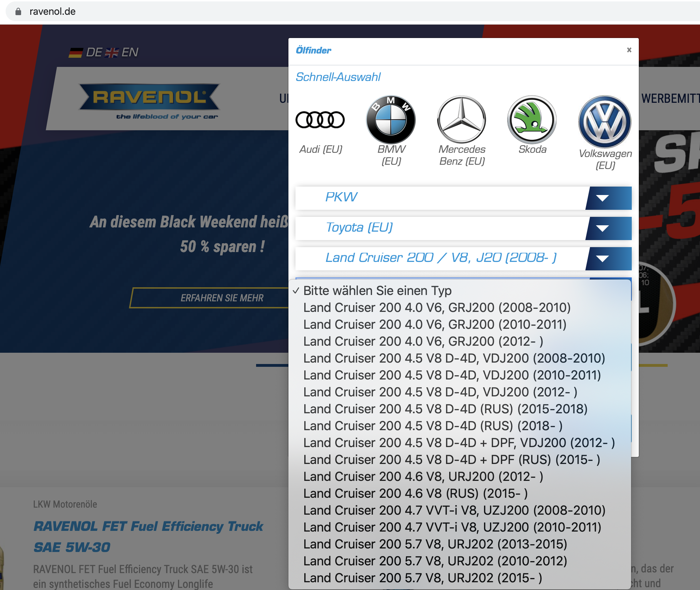
Task: Open the Toyota (EU) brand dropdown
Action: coord(463,228)
